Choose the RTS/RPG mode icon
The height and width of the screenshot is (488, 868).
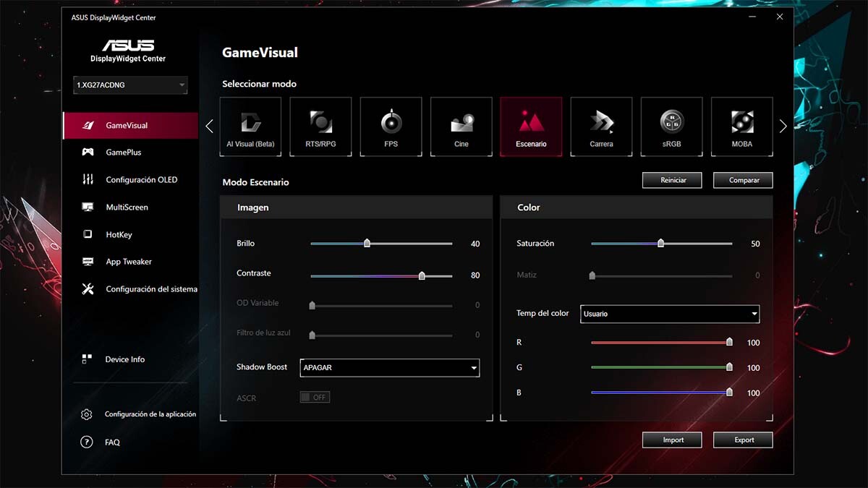[x=320, y=127]
